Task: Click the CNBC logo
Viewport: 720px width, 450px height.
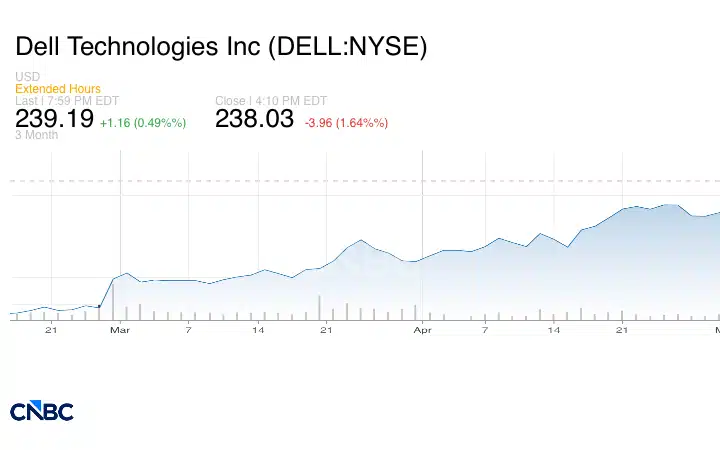Action: tap(42, 411)
